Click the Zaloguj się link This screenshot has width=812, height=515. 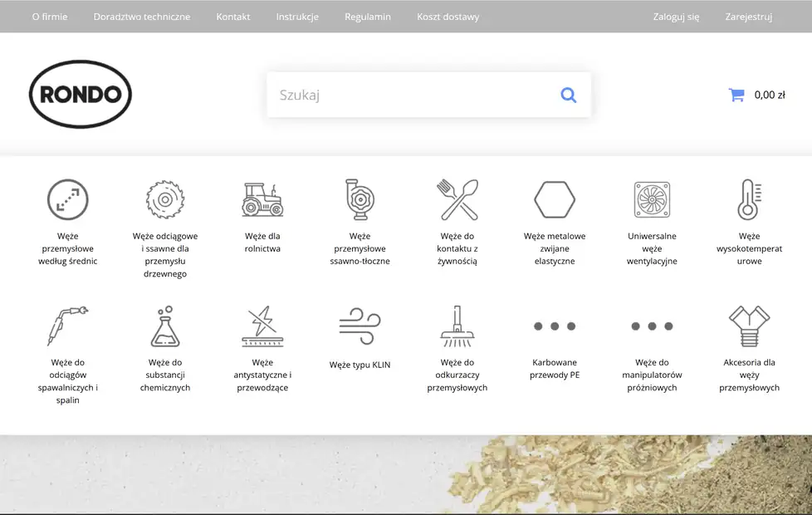tap(676, 17)
